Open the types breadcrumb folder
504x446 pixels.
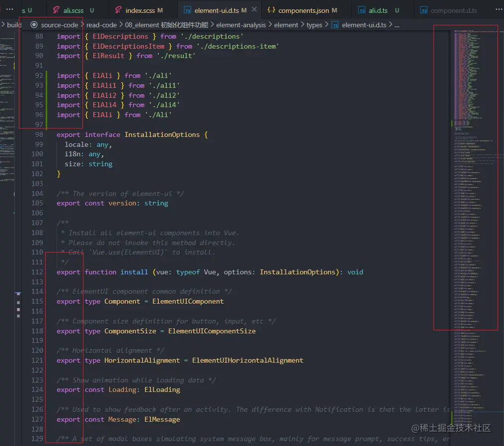pyautogui.click(x=314, y=25)
